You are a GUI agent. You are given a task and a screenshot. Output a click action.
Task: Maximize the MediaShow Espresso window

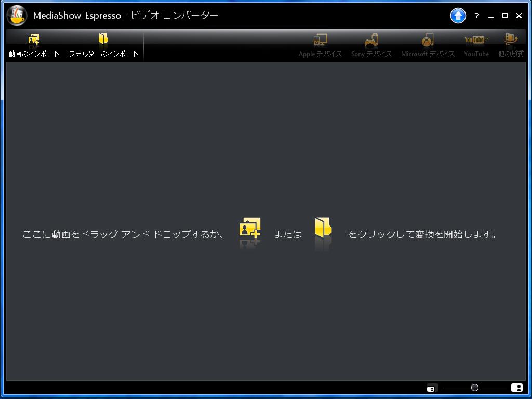coord(505,16)
